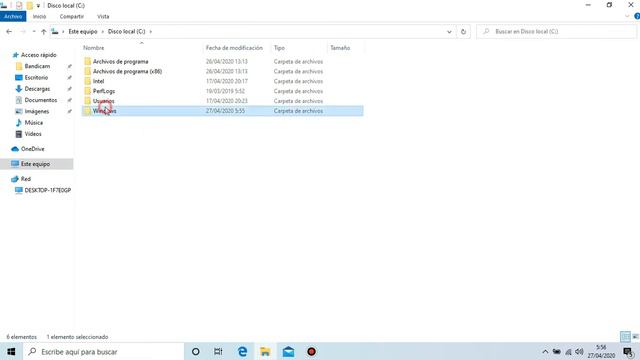The height and width of the screenshot is (360, 640).
Task: Click the Carpeta de archivos type of Intel row
Action: pyautogui.click(x=298, y=81)
